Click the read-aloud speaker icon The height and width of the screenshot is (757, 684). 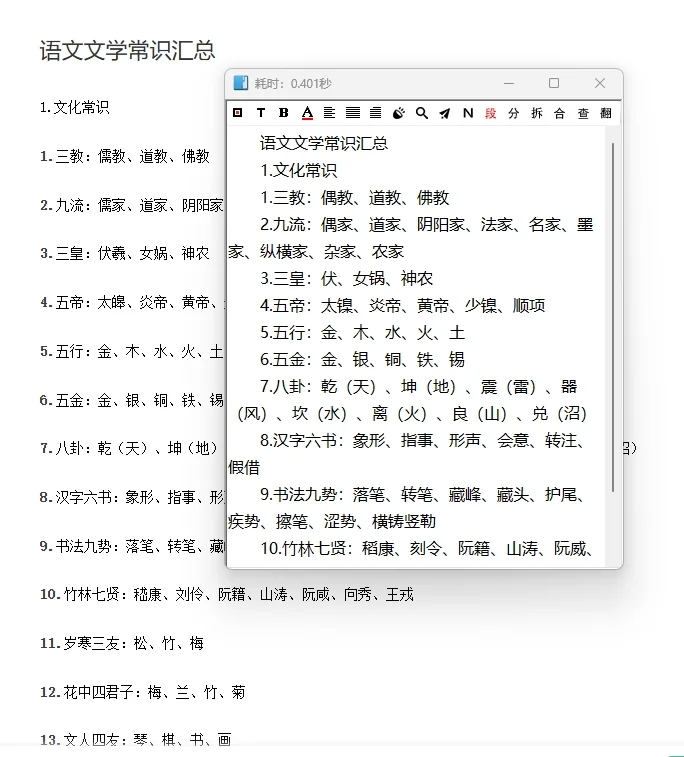coord(399,113)
